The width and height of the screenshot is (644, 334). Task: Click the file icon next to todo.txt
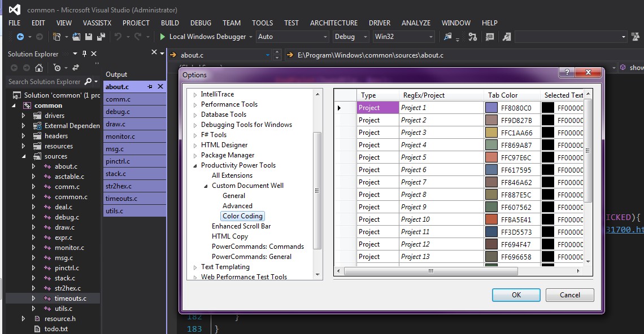(37, 329)
